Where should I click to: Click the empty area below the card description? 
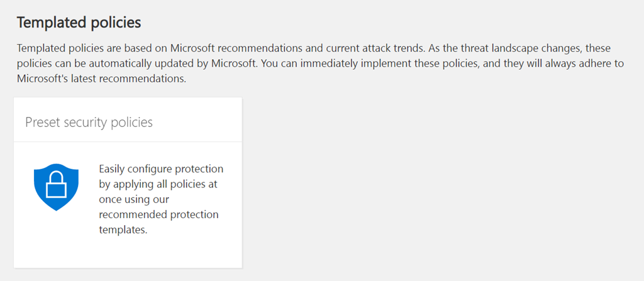[x=128, y=253]
